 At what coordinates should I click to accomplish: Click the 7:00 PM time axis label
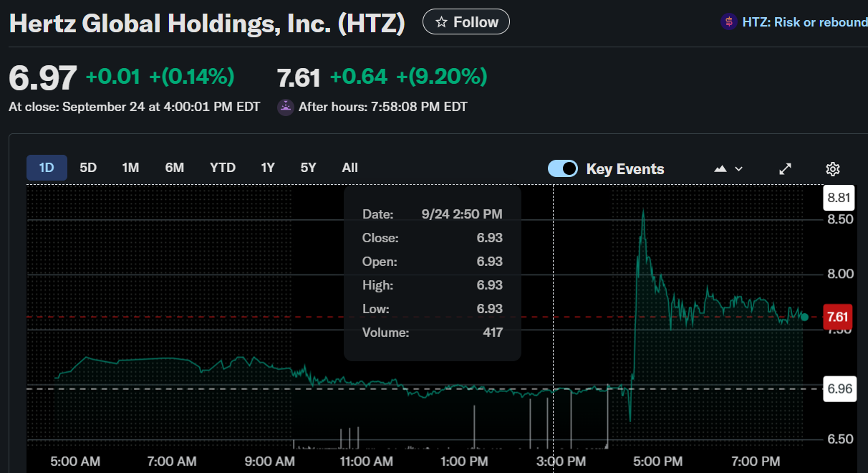click(x=756, y=462)
